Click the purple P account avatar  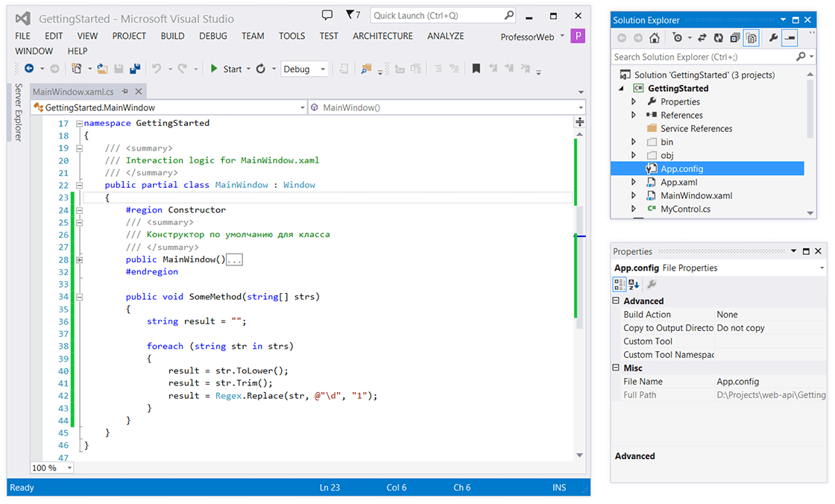pyautogui.click(x=578, y=37)
